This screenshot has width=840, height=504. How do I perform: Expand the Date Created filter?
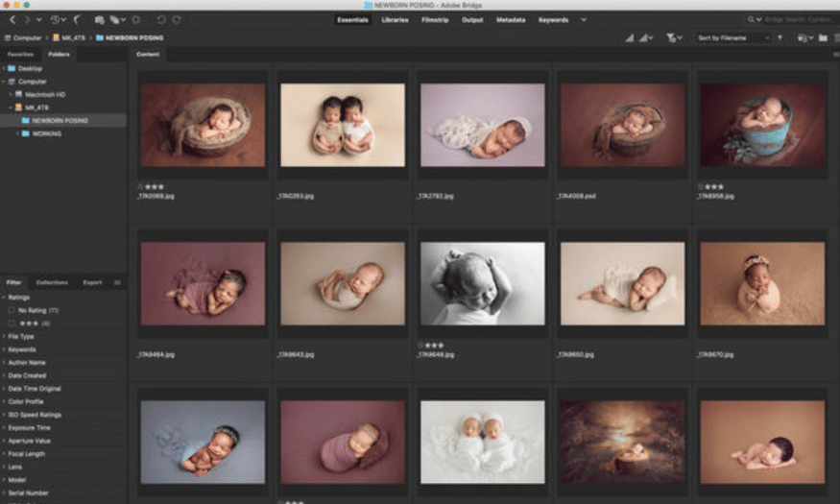pos(4,375)
